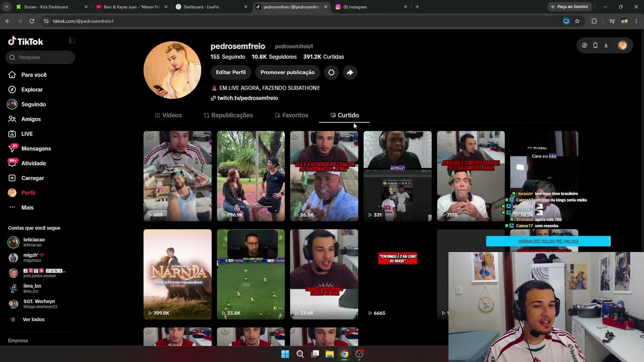Click the Pesquisar search field
The image size is (644, 362).
pyautogui.click(x=41, y=57)
